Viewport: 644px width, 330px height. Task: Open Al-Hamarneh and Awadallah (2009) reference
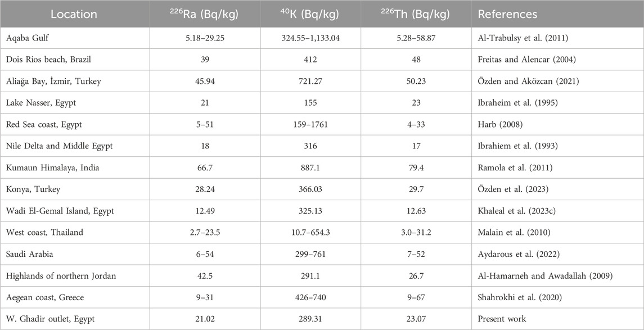545,276
